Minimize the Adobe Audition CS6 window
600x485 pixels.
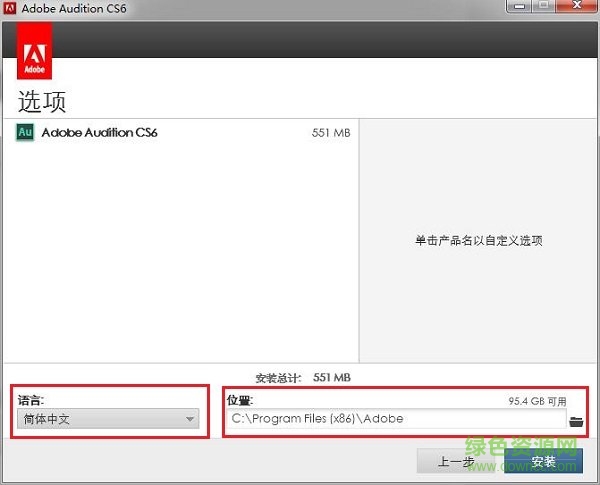pyautogui.click(x=518, y=6)
